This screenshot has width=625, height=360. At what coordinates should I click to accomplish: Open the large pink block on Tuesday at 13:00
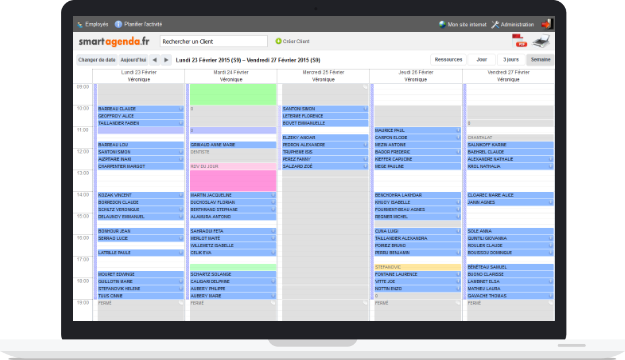(233, 181)
